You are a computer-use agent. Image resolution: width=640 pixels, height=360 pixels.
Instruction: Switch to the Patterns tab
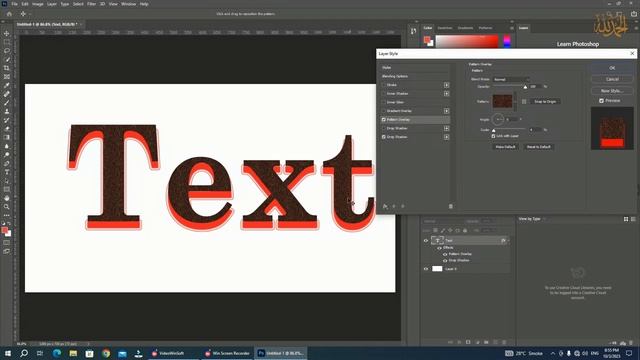coord(485,28)
